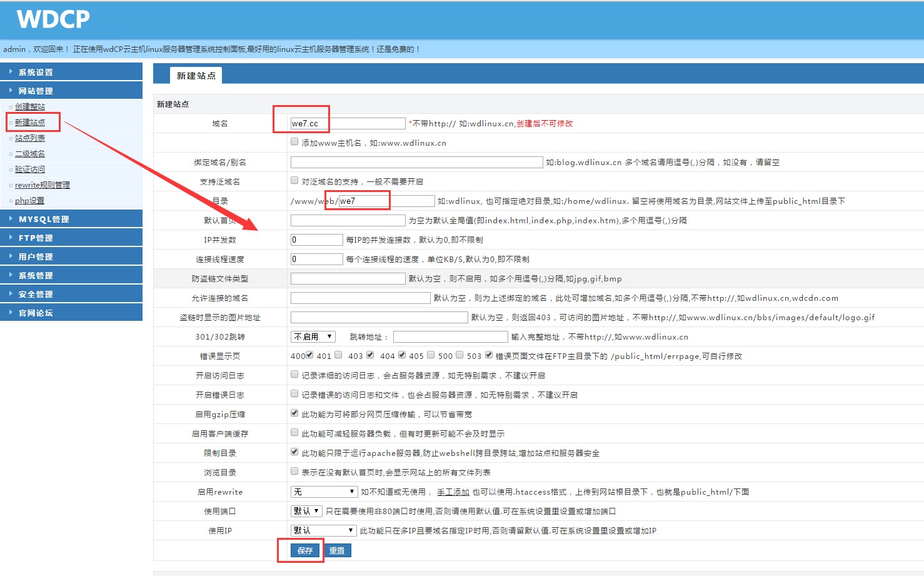This screenshot has width=924, height=576.
Task: Check the 405 error page checkbox
Action: pos(431,355)
